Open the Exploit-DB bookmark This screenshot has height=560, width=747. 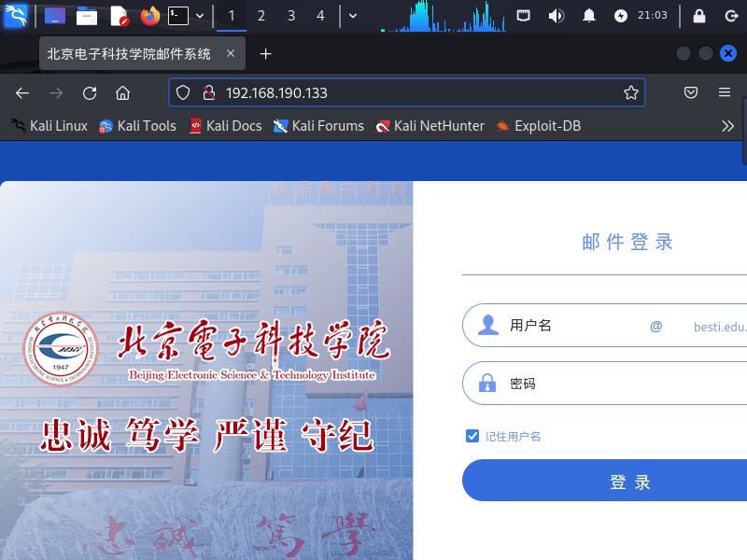click(x=539, y=126)
